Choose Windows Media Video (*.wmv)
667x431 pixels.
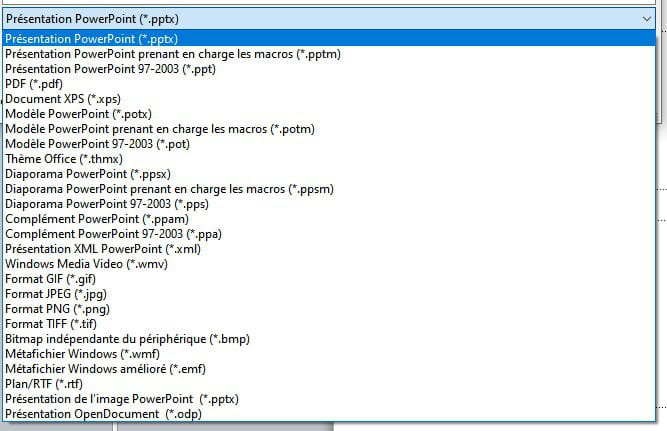click(x=329, y=264)
